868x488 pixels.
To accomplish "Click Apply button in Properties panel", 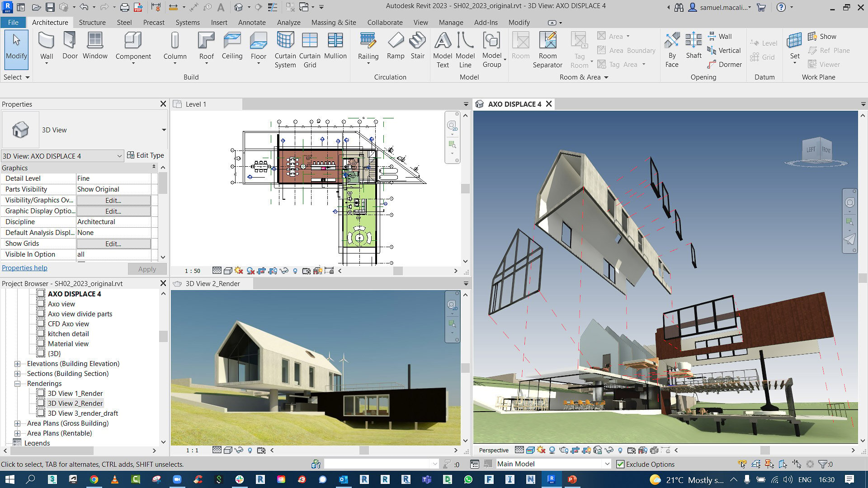I will [x=148, y=268].
